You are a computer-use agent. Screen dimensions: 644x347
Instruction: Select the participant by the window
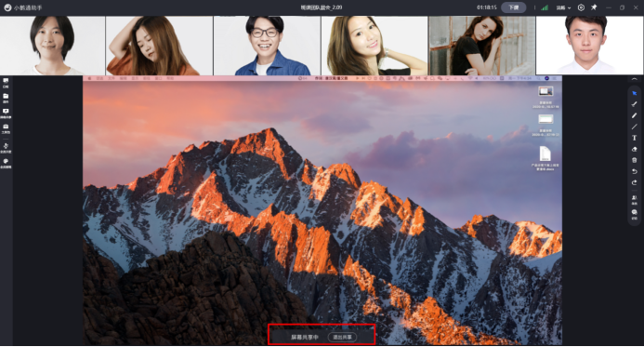481,46
